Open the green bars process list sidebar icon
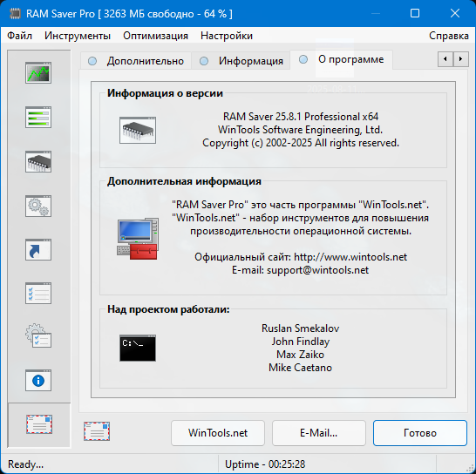476x474 pixels. tap(38, 117)
